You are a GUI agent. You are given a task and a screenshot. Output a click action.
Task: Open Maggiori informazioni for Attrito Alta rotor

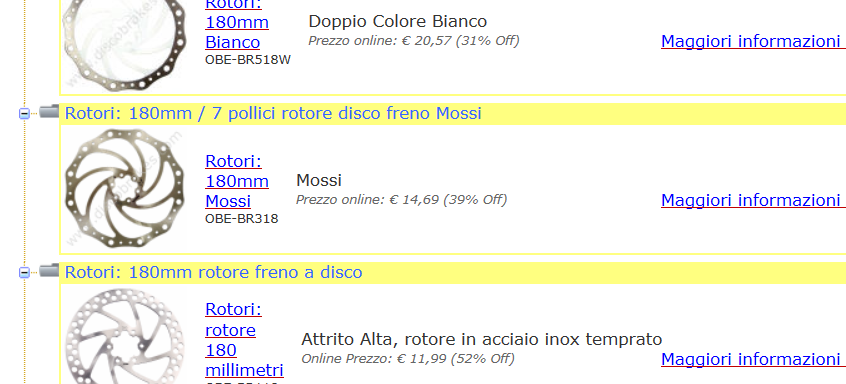tap(753, 359)
